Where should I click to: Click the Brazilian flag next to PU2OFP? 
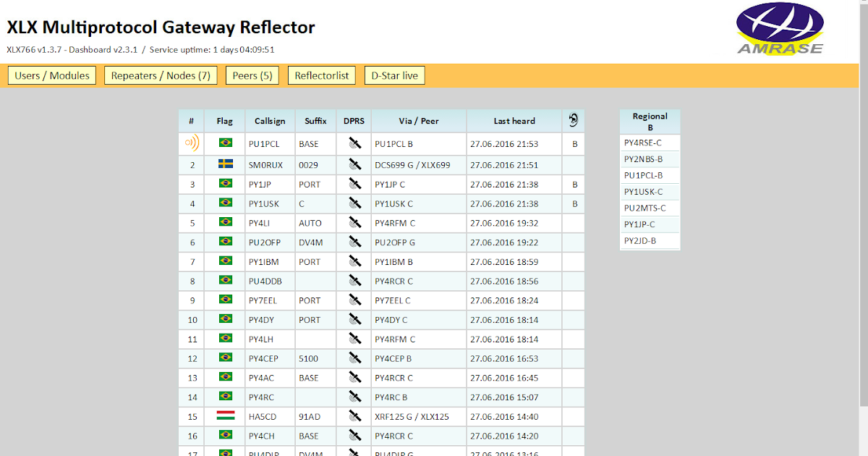tap(225, 242)
